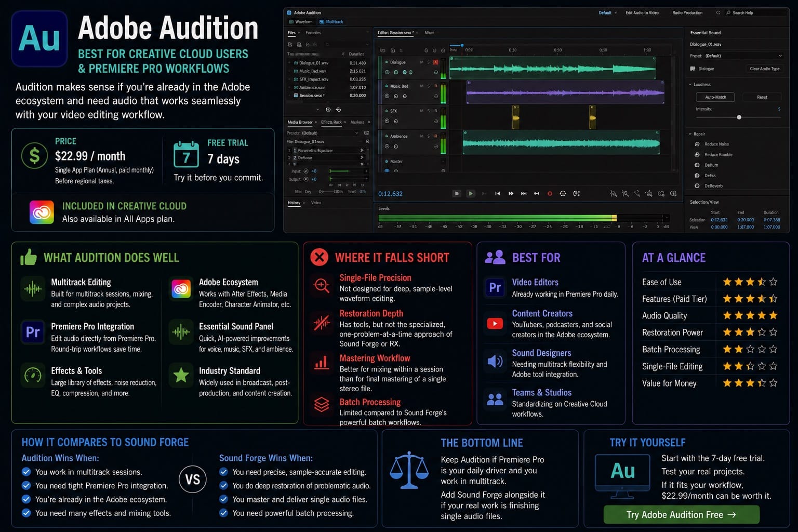Toggle Reduce Noise in the Repair section
The width and height of the screenshot is (798, 532).
coord(697,144)
